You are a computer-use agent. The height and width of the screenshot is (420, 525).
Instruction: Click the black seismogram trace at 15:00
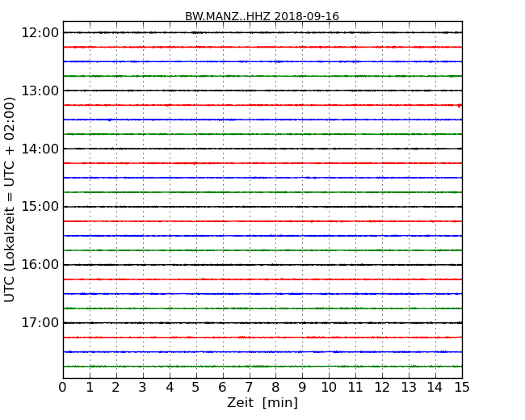[x=262, y=207]
